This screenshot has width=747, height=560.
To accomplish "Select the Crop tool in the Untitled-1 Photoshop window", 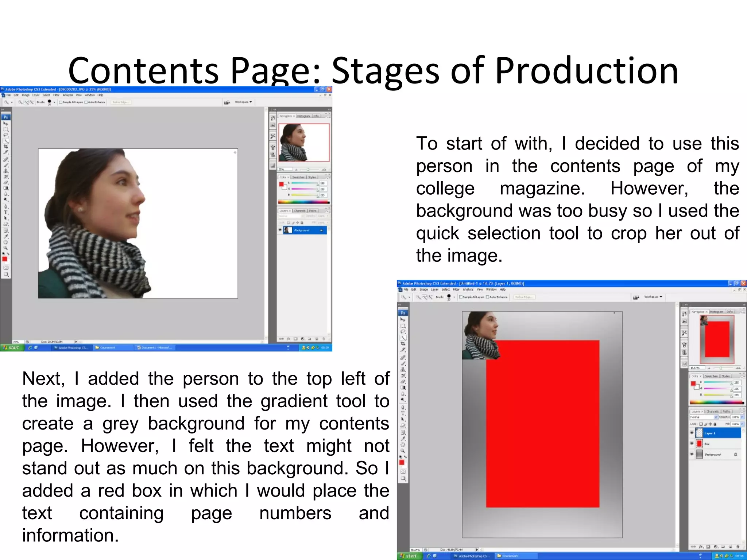I will pos(403,343).
